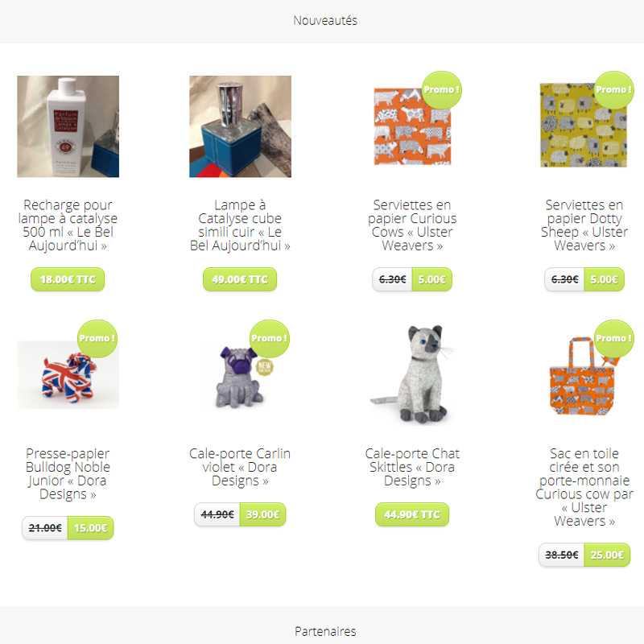The width and height of the screenshot is (644, 644).
Task: Click Promo badge on Curious Cows napkins
Action: pos(442,90)
